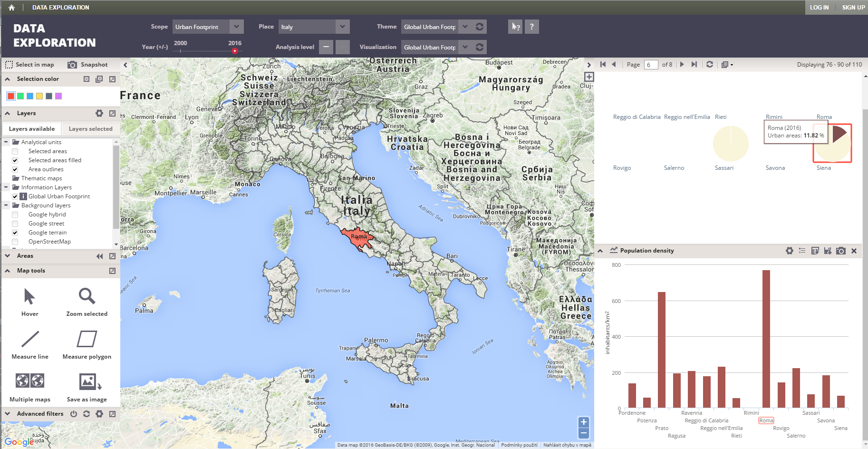Uncheck Area outlines layer

coord(15,169)
